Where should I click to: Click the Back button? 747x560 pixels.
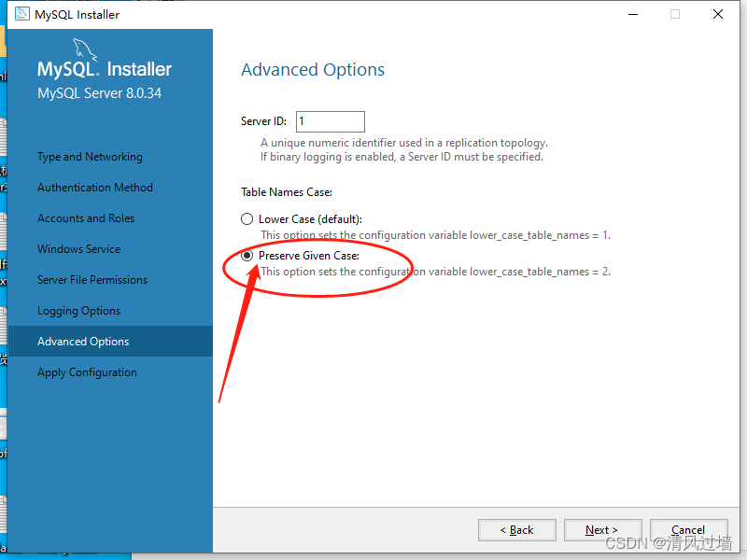tap(517, 530)
